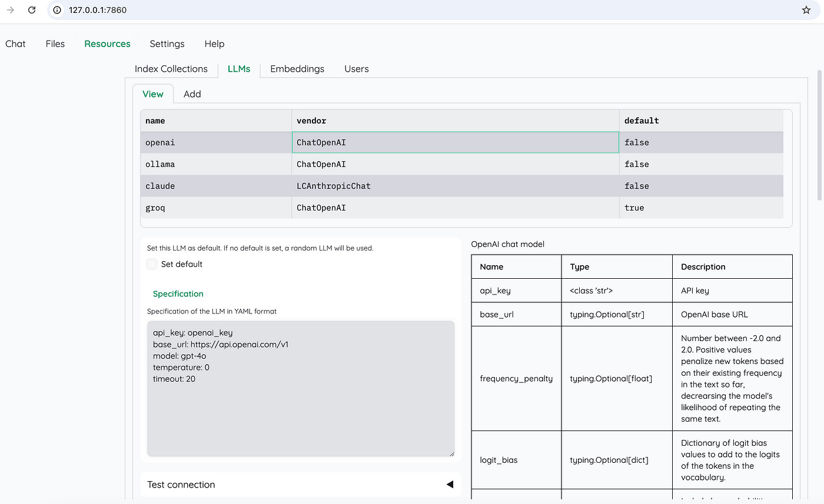The height and width of the screenshot is (504, 824).
Task: Navigate to the Files section
Action: pos(55,44)
